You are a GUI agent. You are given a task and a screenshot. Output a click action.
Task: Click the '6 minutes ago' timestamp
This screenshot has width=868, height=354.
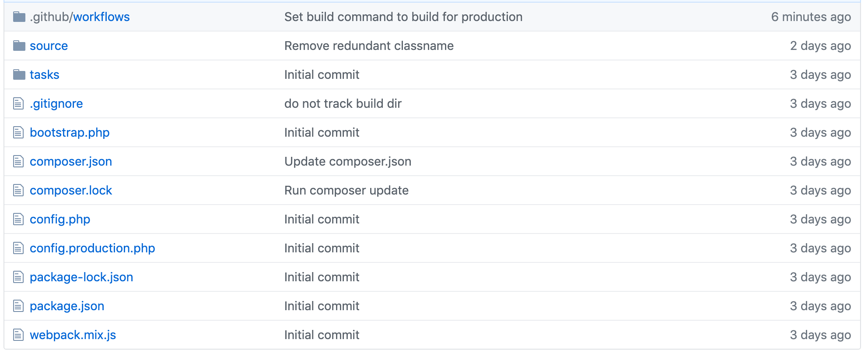coord(811,17)
